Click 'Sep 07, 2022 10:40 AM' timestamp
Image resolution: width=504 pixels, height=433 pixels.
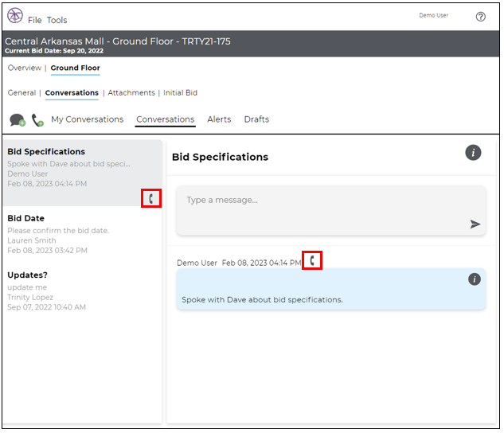point(47,307)
